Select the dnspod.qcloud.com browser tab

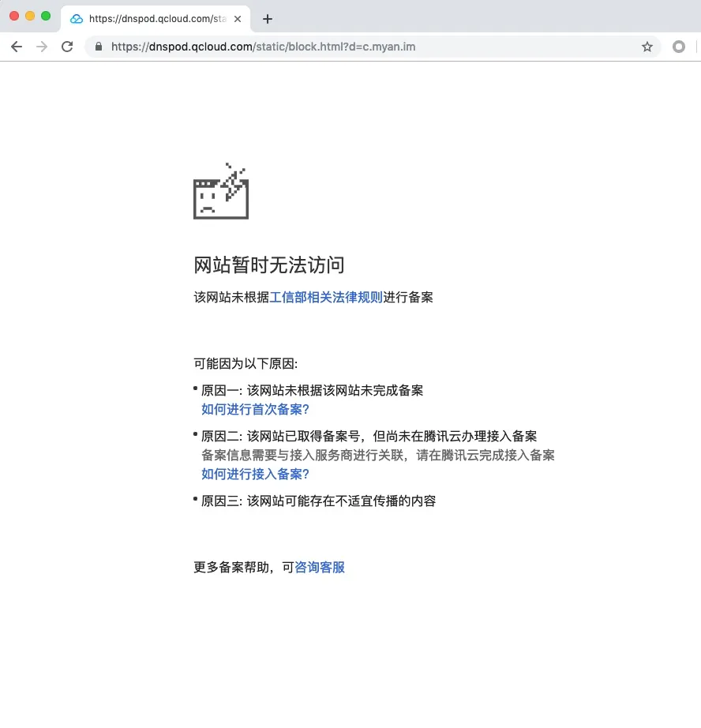click(x=150, y=17)
